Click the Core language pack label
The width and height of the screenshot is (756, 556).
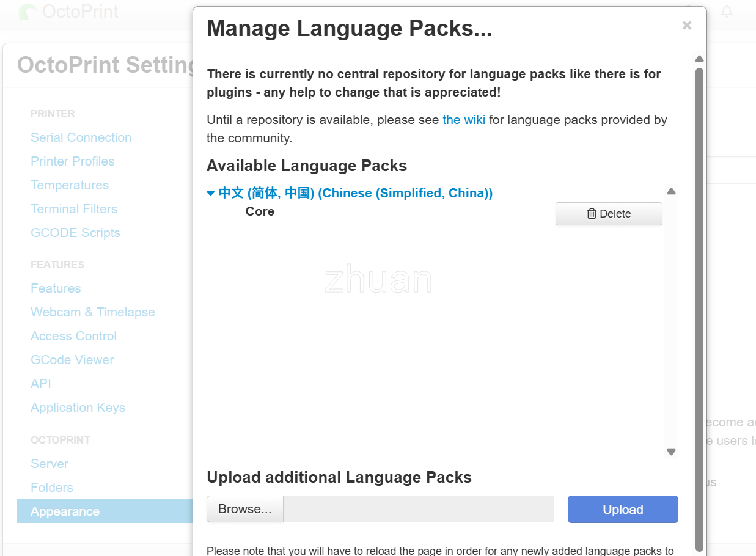click(x=260, y=211)
